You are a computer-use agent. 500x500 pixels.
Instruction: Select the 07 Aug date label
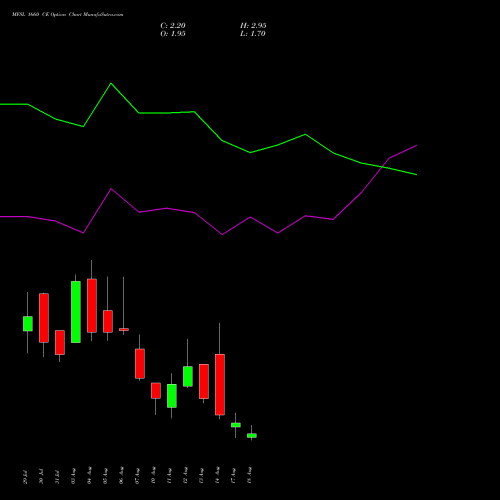pyautogui.click(x=137, y=476)
